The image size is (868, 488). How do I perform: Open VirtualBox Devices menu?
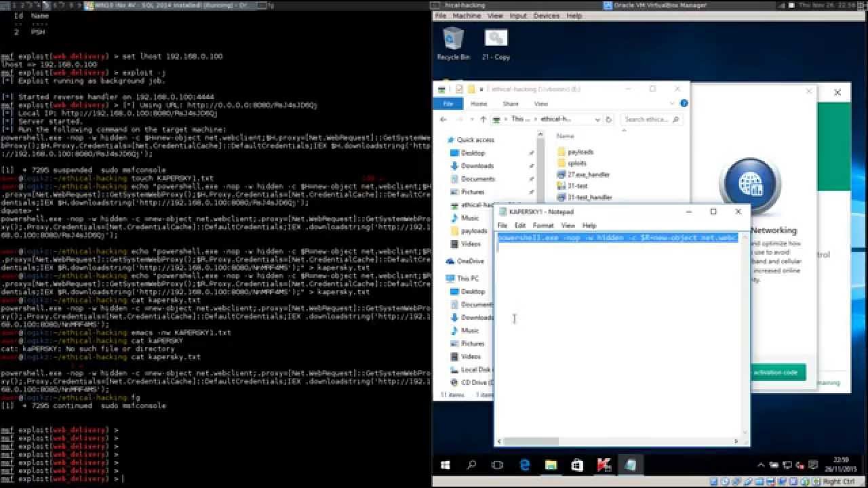pos(547,16)
